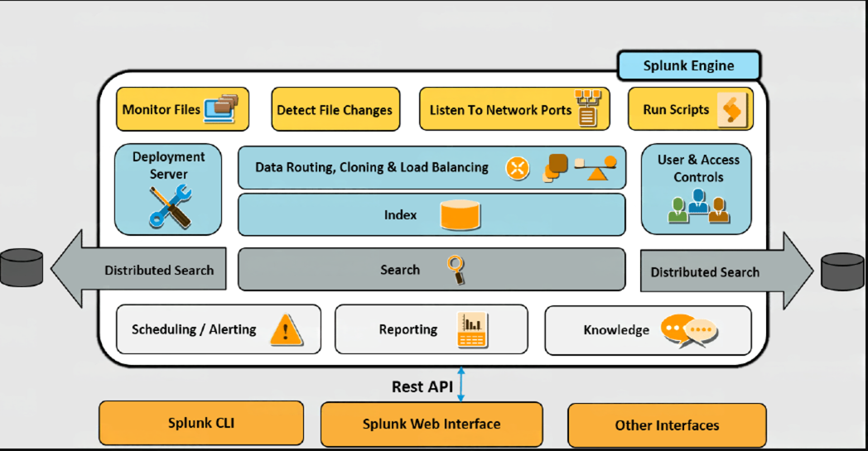This screenshot has width=868, height=451.
Task: Select the Other Interfaces box
Action: (x=667, y=425)
